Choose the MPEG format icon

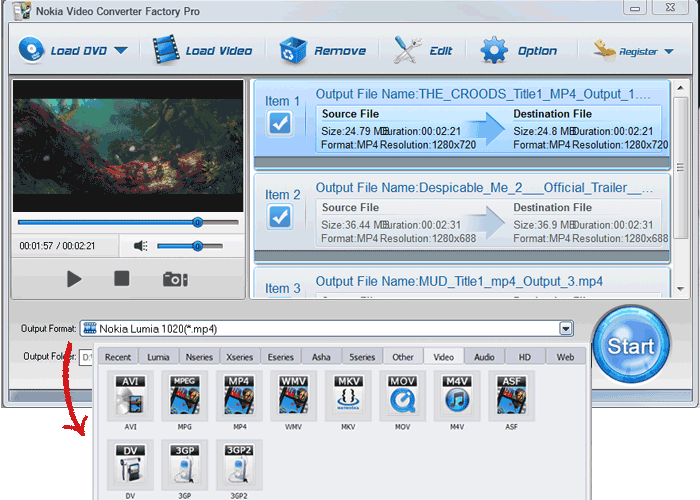click(x=185, y=396)
